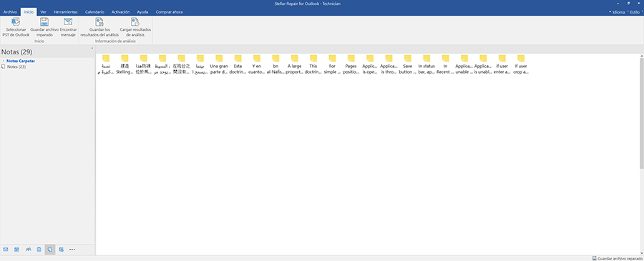Click Notas Carpeta heading
Viewport: 644px width, 261px height.
21,61
